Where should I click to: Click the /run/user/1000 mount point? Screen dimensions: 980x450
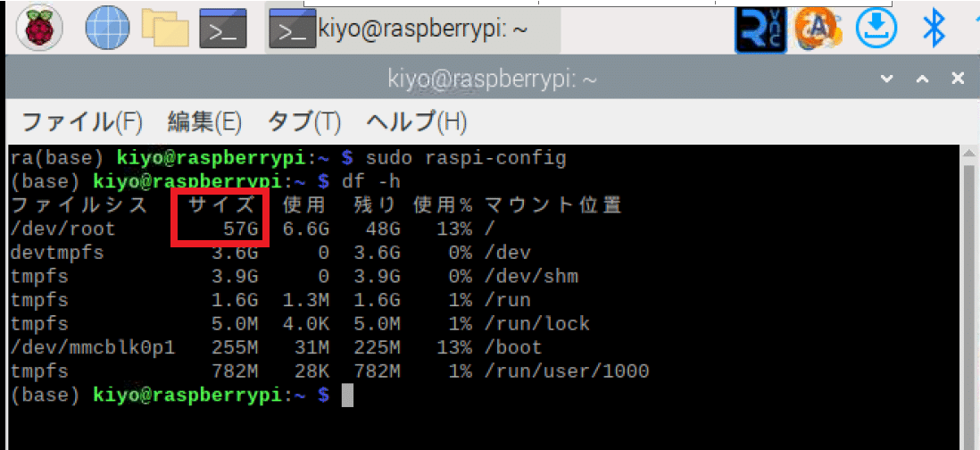(x=568, y=371)
